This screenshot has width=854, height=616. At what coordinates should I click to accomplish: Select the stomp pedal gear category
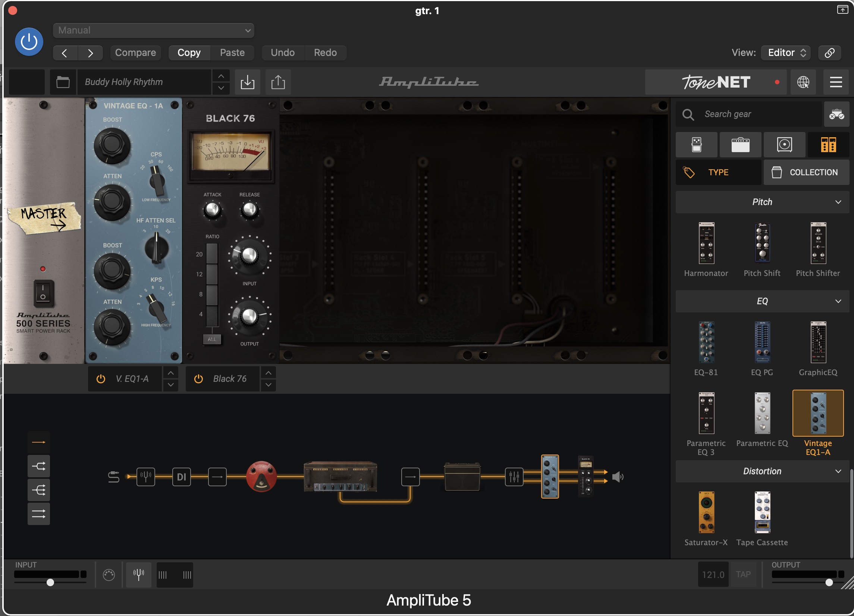point(697,145)
